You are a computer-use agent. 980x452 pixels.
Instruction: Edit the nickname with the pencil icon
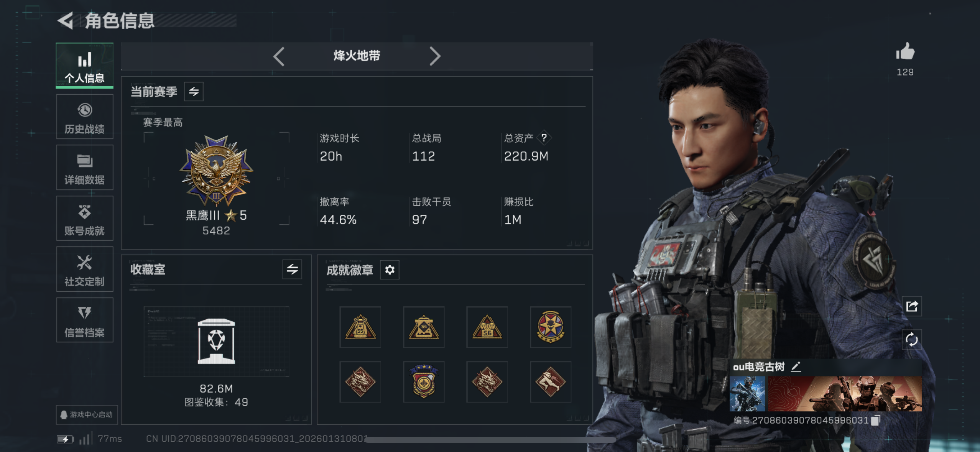[x=796, y=367]
